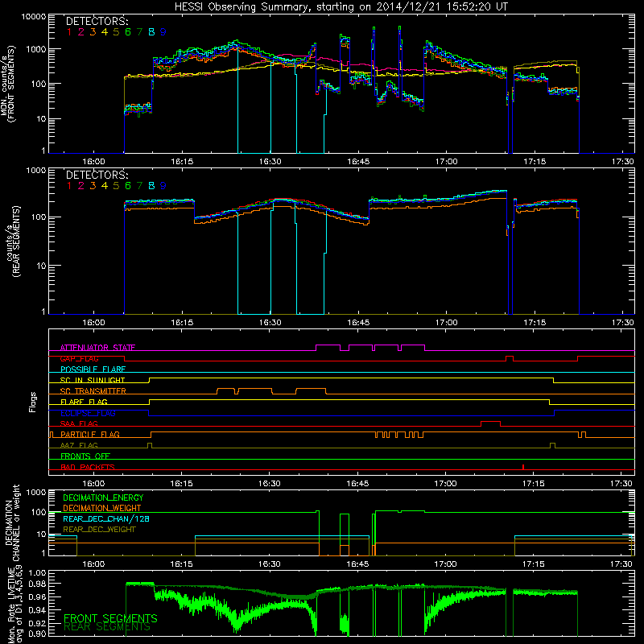Image resolution: width=644 pixels, height=644 pixels.
Task: Click the ATTENUATOR_STATE flag label
Action: 97,348
